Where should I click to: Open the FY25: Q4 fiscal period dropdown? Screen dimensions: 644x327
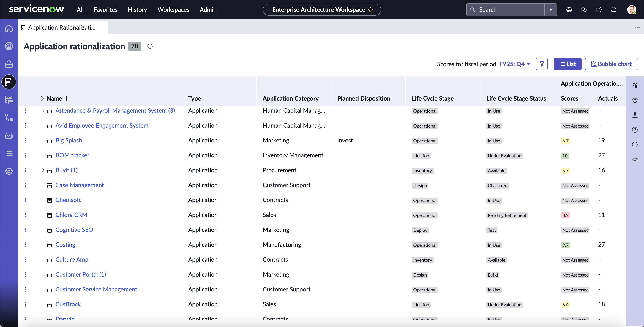click(515, 64)
